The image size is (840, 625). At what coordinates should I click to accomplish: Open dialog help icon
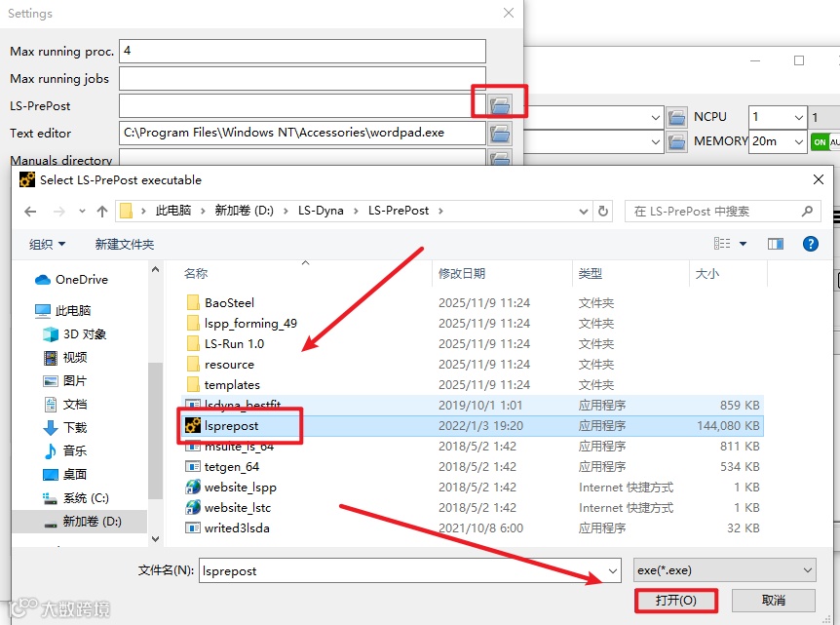pos(810,244)
